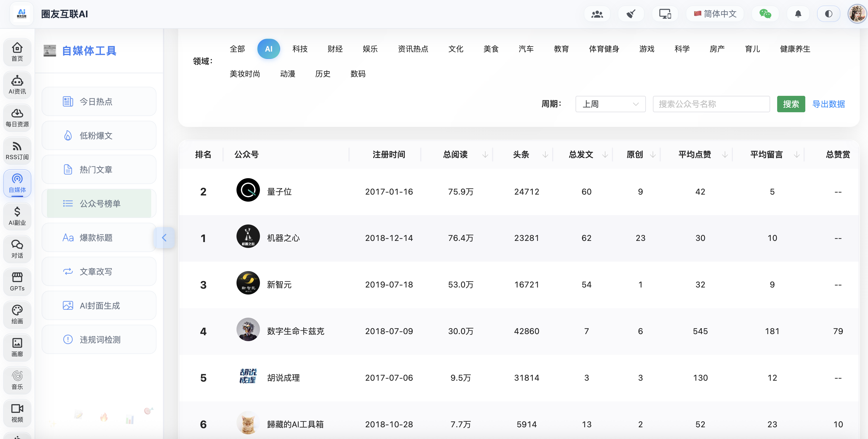Viewport: 868px width, 439px height.
Task: Open the 音乐 sidebar icon
Action: (x=17, y=380)
